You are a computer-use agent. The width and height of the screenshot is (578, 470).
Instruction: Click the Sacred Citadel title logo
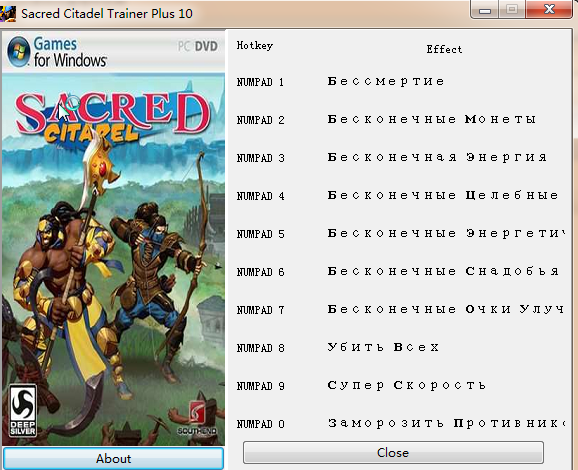112,117
